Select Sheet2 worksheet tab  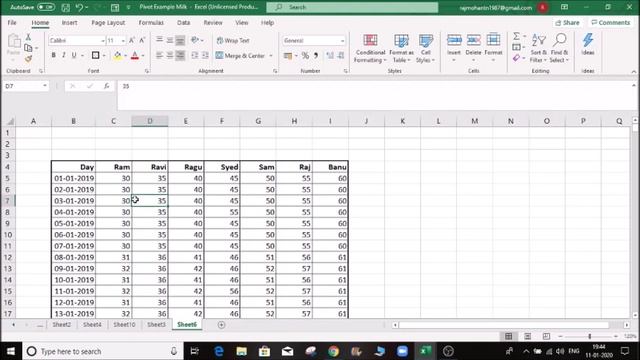[62, 325]
